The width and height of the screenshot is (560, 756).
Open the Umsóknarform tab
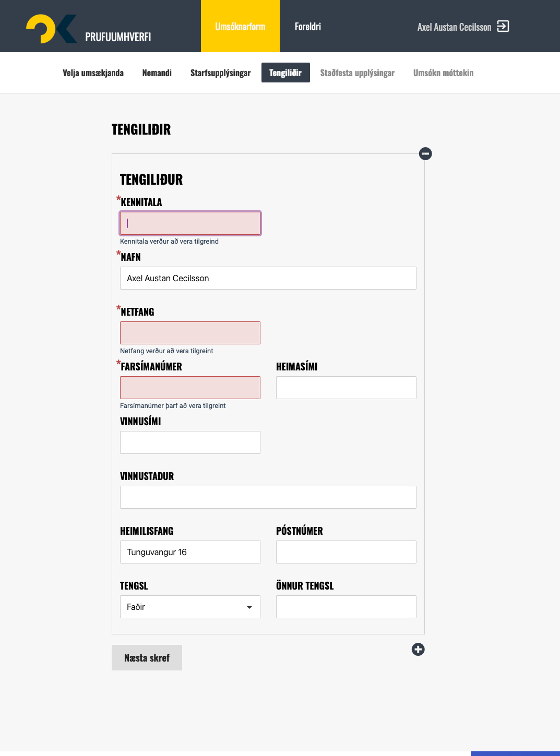[240, 26]
